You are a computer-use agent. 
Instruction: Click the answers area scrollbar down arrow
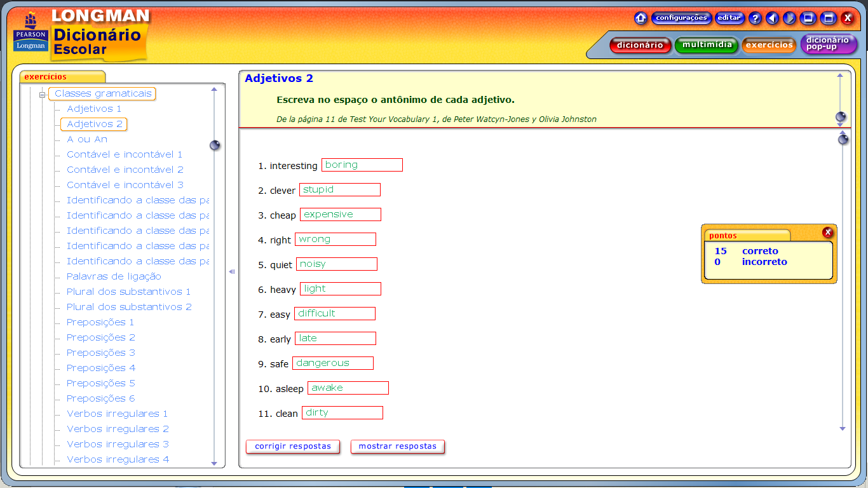pyautogui.click(x=843, y=429)
